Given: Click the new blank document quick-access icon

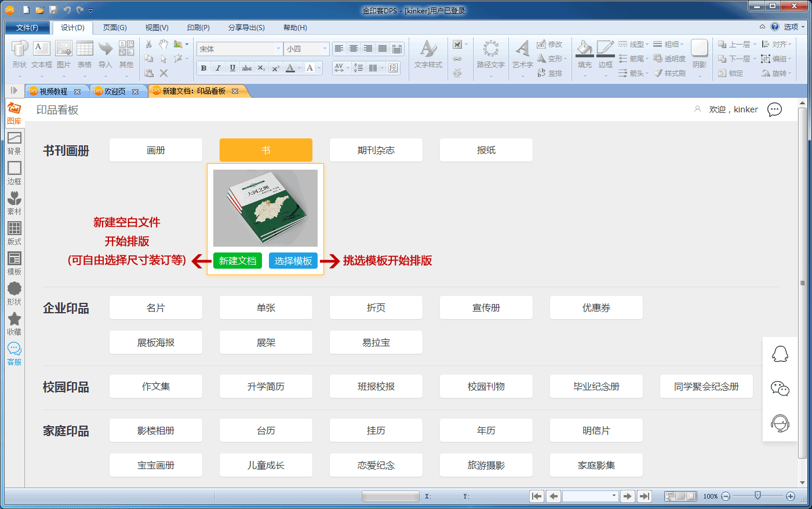Looking at the screenshot, I should click(x=26, y=10).
